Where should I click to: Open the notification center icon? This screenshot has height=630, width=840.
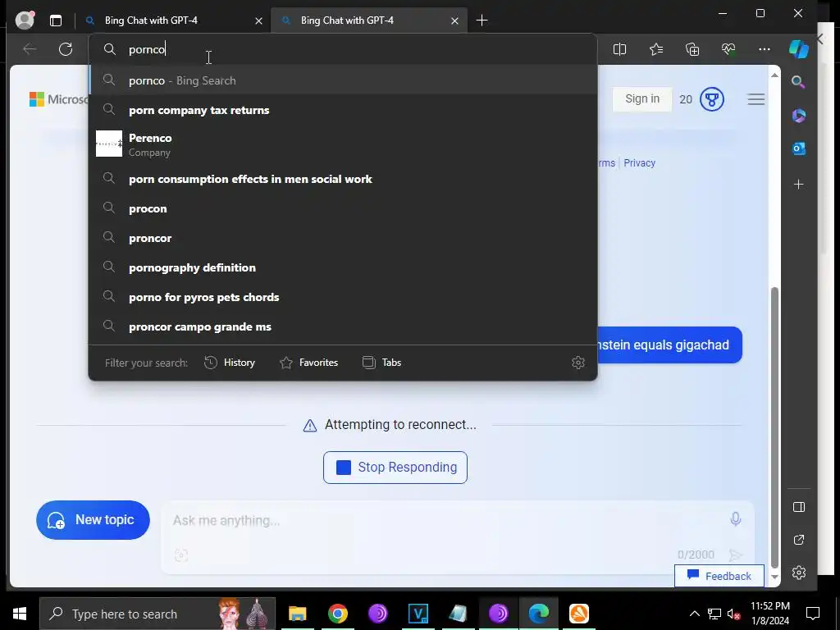coord(813,614)
